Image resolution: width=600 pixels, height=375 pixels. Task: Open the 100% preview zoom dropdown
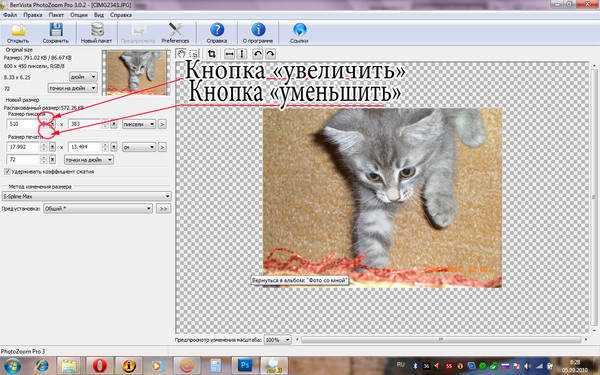(277, 340)
